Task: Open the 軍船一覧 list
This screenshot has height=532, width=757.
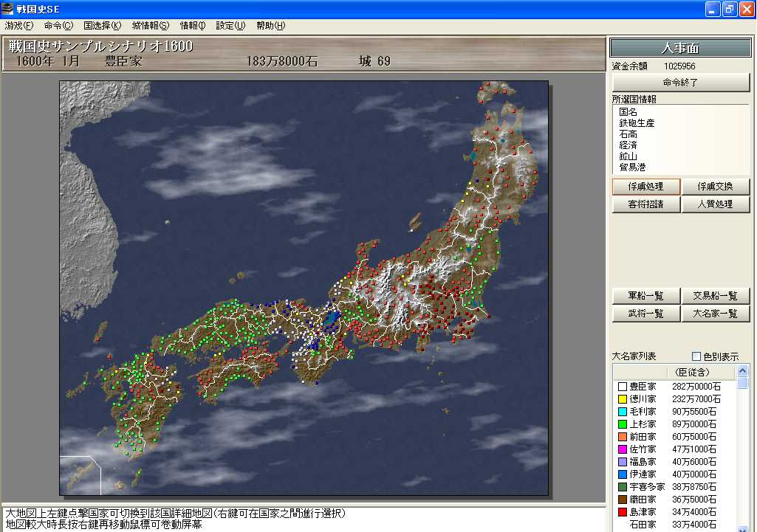Action: pyautogui.click(x=646, y=296)
